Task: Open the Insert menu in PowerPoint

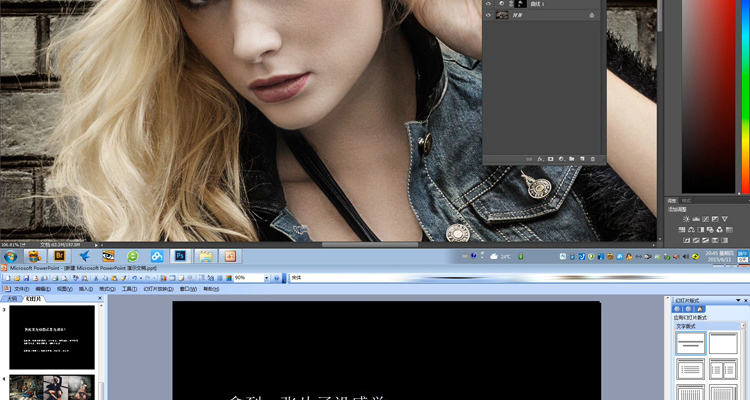Action: (86, 289)
